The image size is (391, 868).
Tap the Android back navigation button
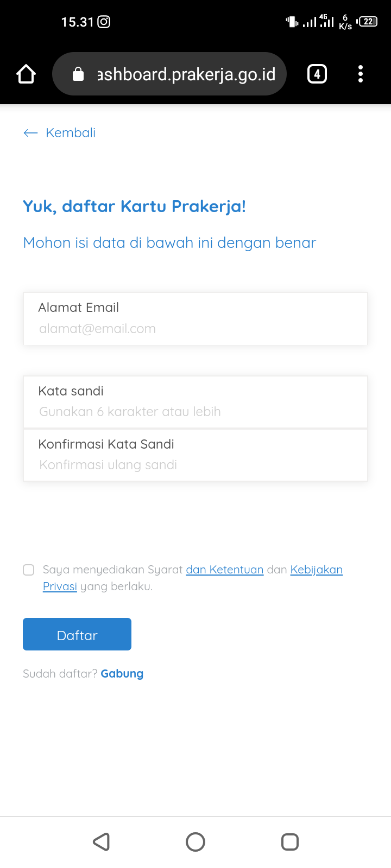coord(102,842)
